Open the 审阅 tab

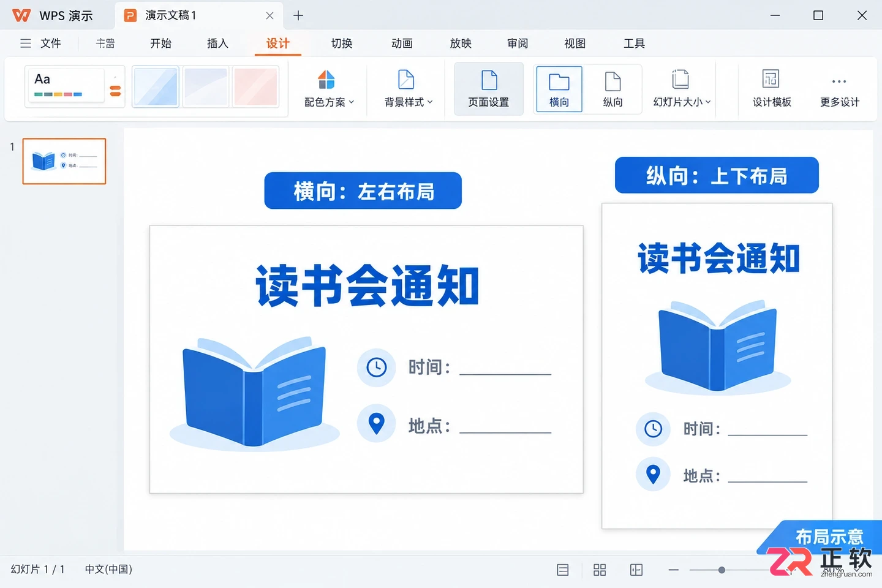(x=518, y=43)
